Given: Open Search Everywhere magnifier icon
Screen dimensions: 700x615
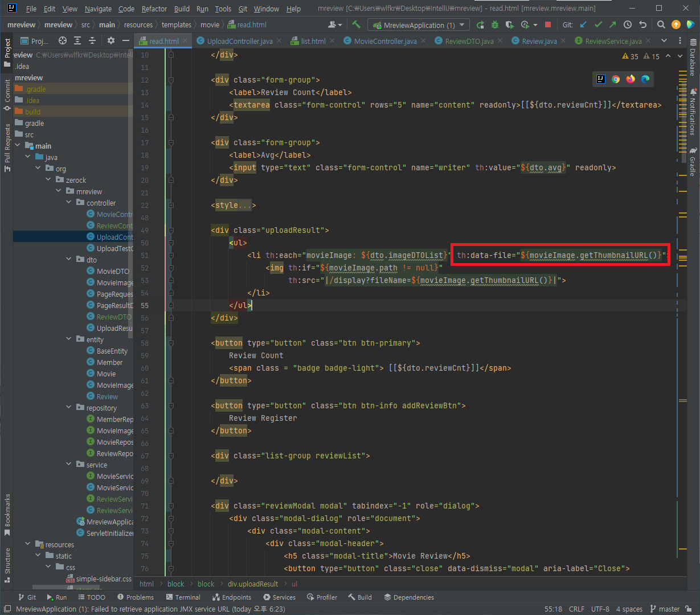Looking at the screenshot, I should [x=661, y=25].
